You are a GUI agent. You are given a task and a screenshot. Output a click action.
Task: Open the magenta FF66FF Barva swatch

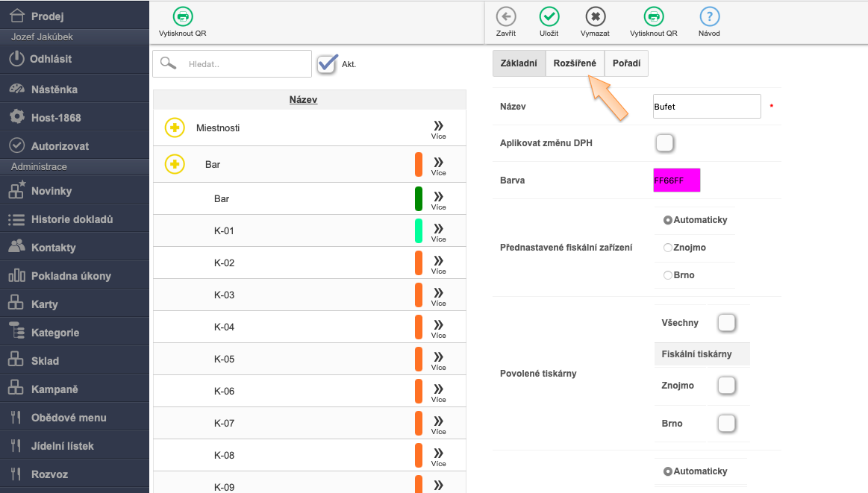676,180
